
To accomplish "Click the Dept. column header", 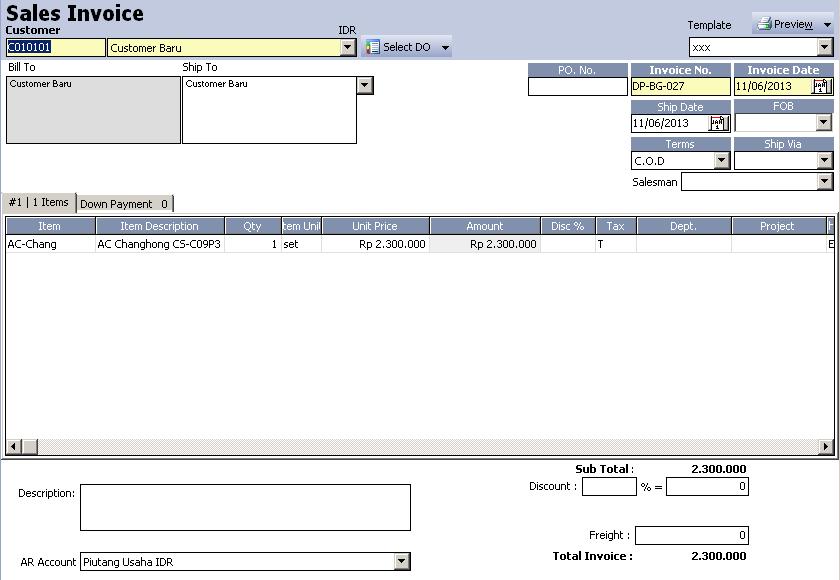I will [684, 226].
